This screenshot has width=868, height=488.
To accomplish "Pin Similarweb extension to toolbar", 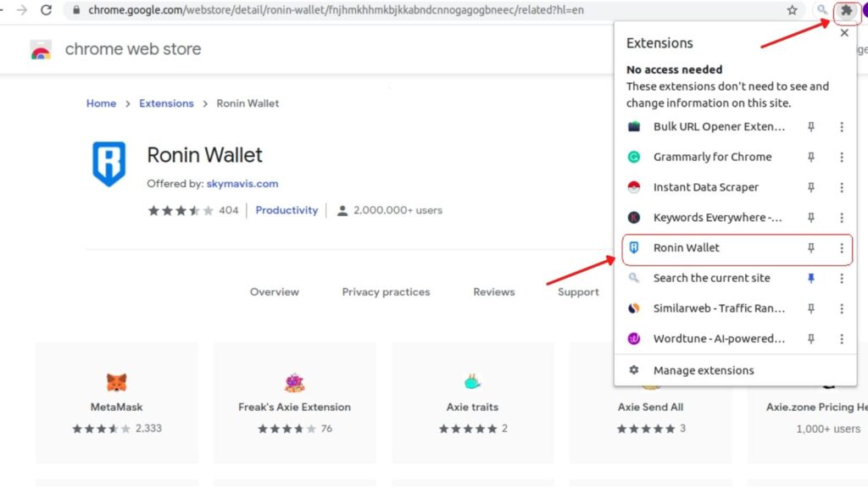I will coord(811,308).
